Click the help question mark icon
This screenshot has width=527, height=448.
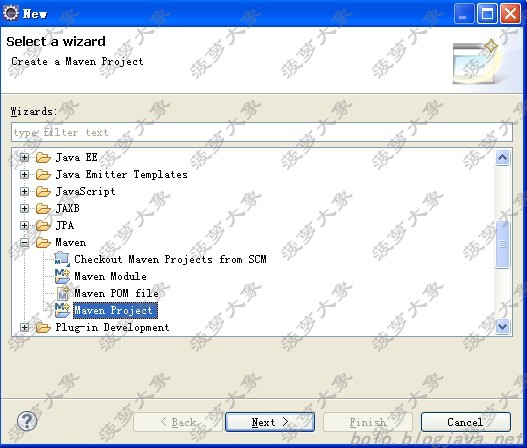[x=27, y=421]
